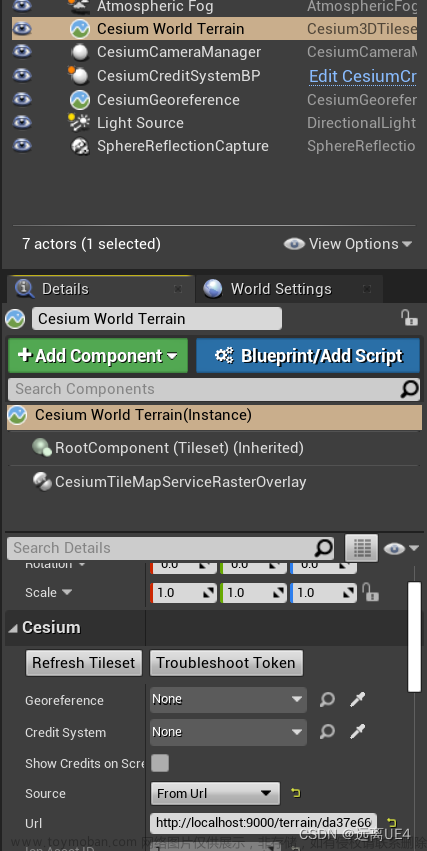Toggle visibility of Cesium World Terrain actor

pos(22,29)
